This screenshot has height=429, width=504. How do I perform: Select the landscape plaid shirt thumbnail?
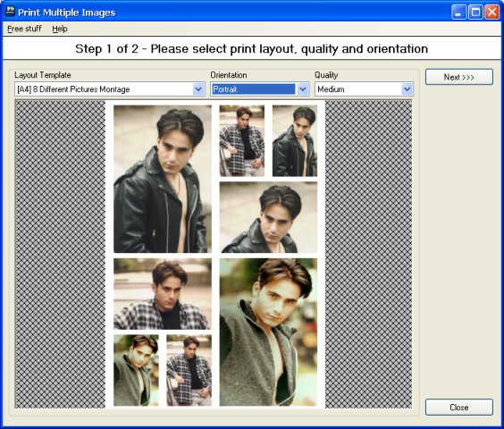tap(163, 294)
